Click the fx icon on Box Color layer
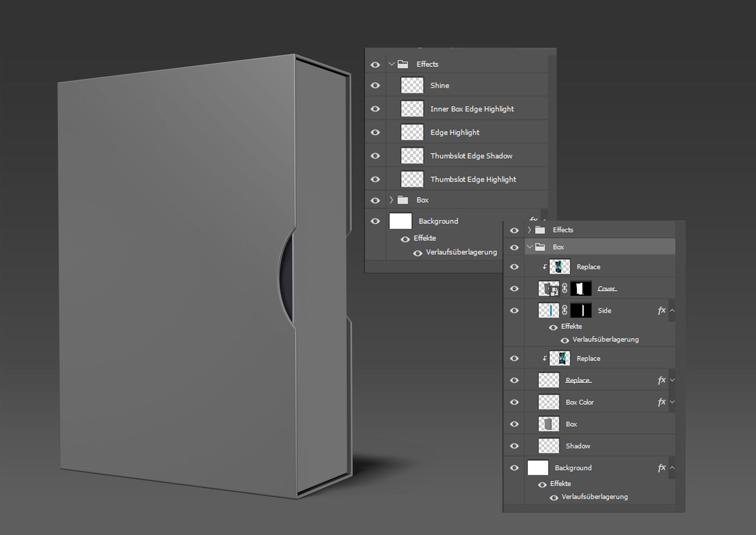This screenshot has height=535, width=756. point(661,402)
